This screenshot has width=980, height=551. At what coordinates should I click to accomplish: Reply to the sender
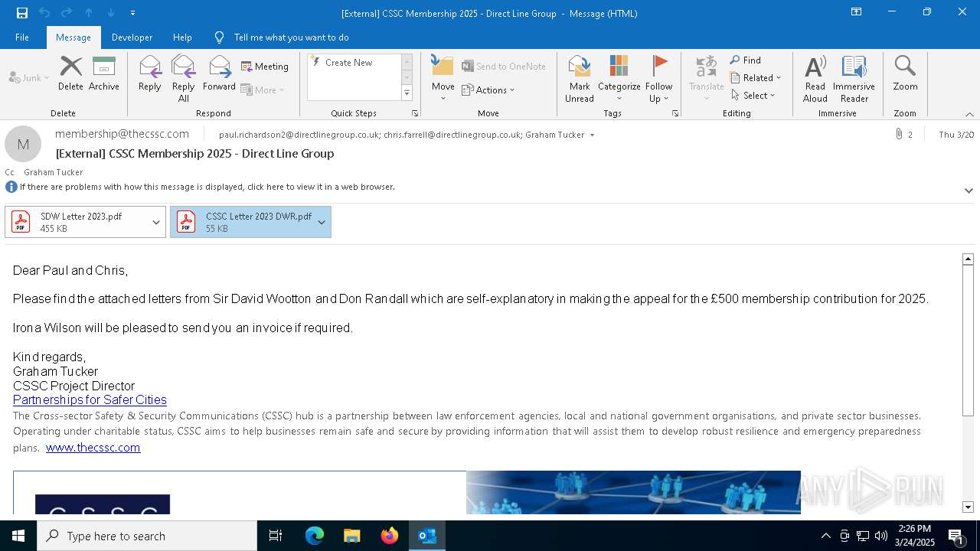click(150, 73)
